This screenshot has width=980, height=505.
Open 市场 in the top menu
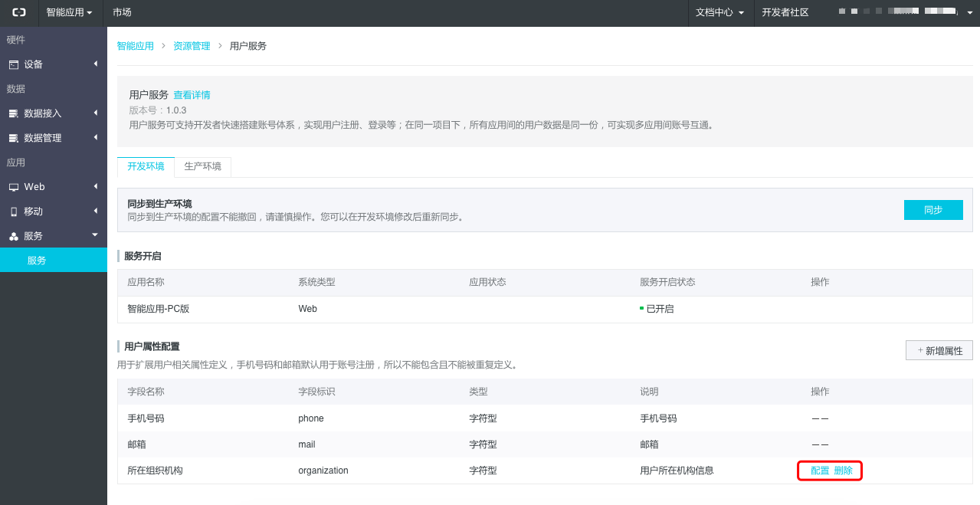122,12
